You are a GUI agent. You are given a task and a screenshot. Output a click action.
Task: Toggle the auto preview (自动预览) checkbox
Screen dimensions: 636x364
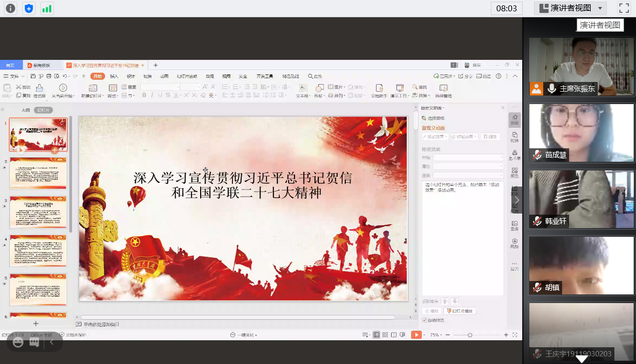tap(425, 320)
